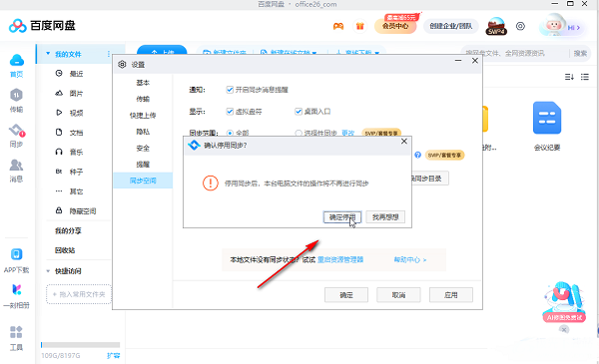The width and height of the screenshot is (599, 364).
Task: Open the game controller icon in the top bar
Action: [338, 26]
